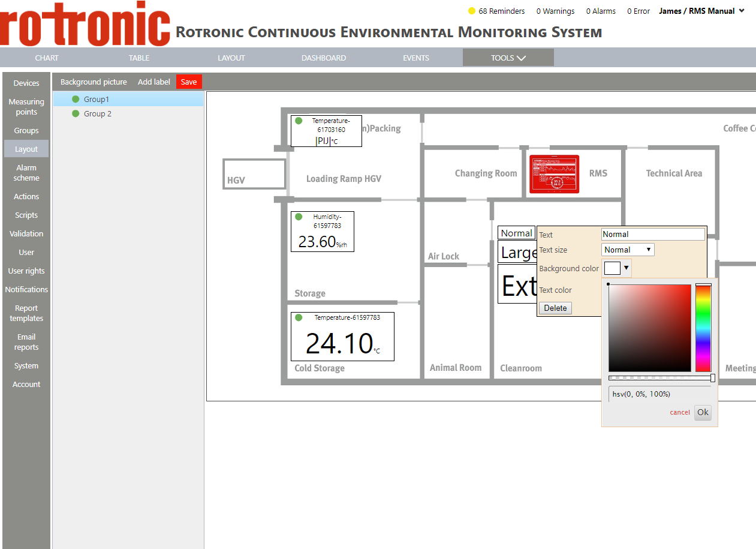Viewport: 756px width, 549px height.
Task: Open Email reports in the sidebar
Action: pyautogui.click(x=26, y=342)
